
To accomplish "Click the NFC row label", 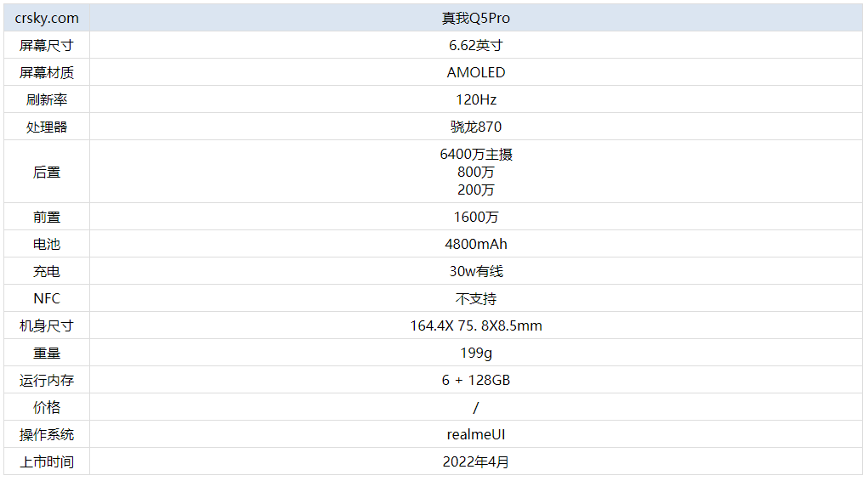I will [47, 297].
